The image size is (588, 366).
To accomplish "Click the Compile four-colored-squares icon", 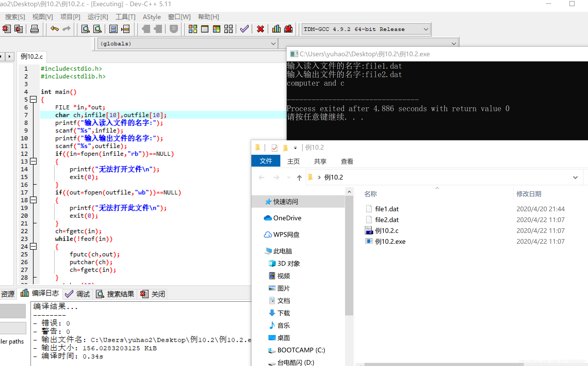I will click(x=193, y=29).
